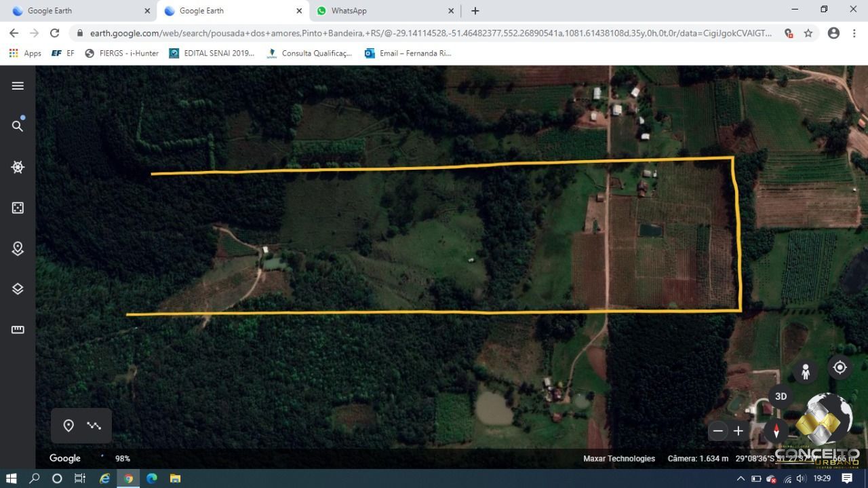The image size is (868, 488).
Task: Open the notification center icon
Action: point(847,478)
